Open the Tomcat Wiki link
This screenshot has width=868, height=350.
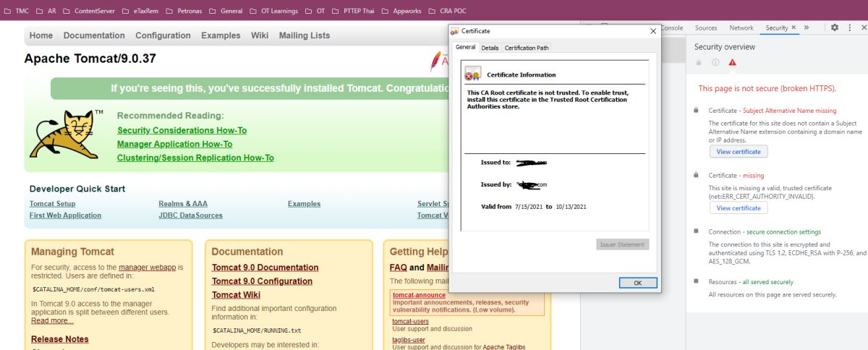tap(236, 295)
